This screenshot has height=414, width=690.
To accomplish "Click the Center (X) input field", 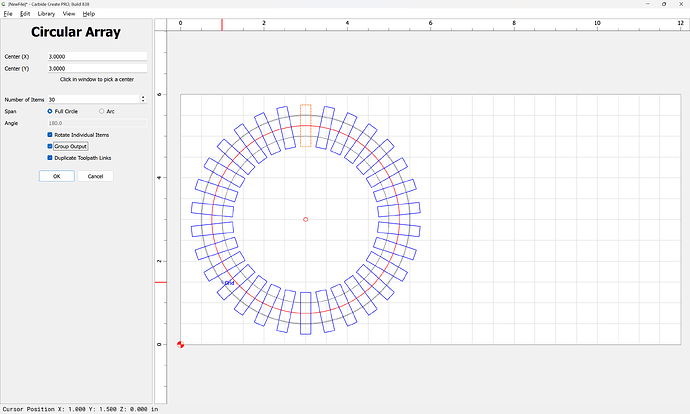I will pyautogui.click(x=97, y=57).
